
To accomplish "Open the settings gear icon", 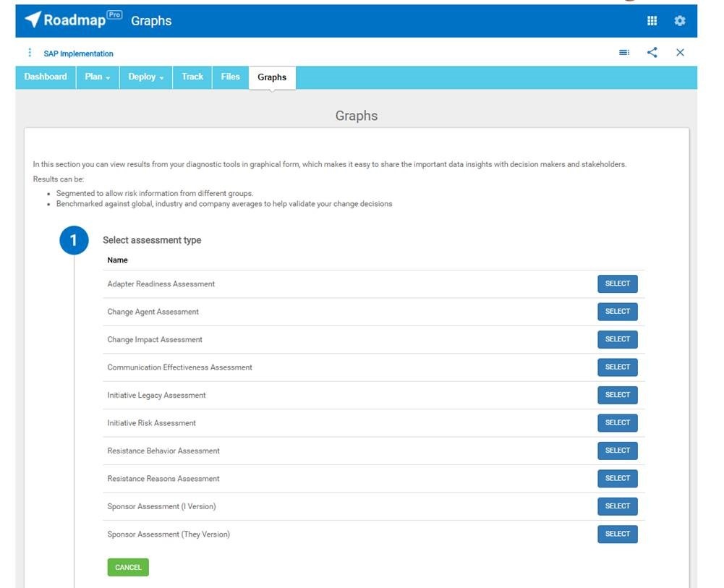I will (679, 21).
